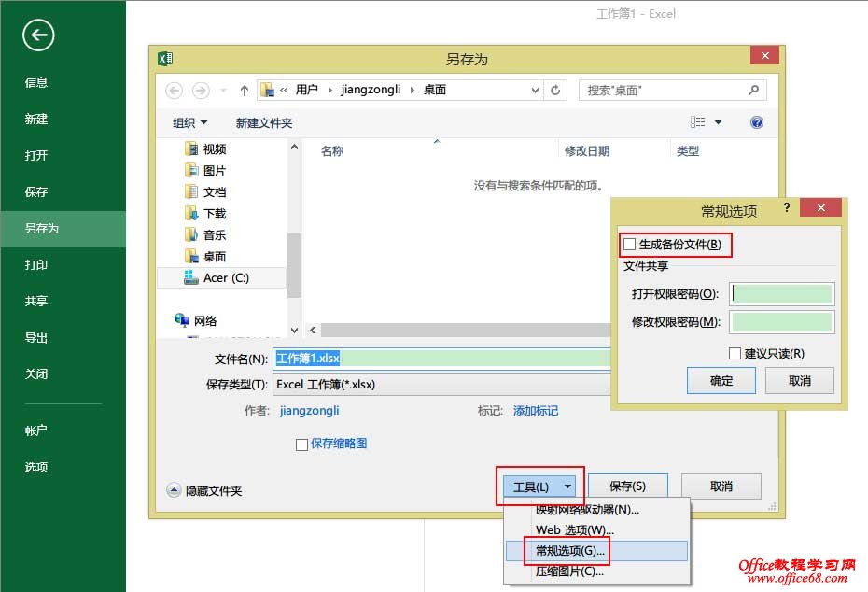Open 共享 in Backstage sidebar
Image resolution: width=868 pixels, height=592 pixels.
point(36,302)
